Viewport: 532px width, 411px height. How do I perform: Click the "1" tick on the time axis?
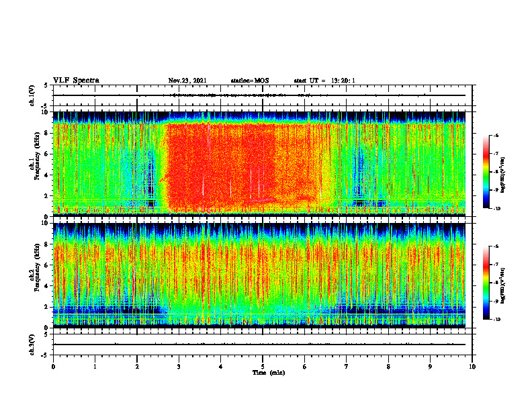(95, 367)
